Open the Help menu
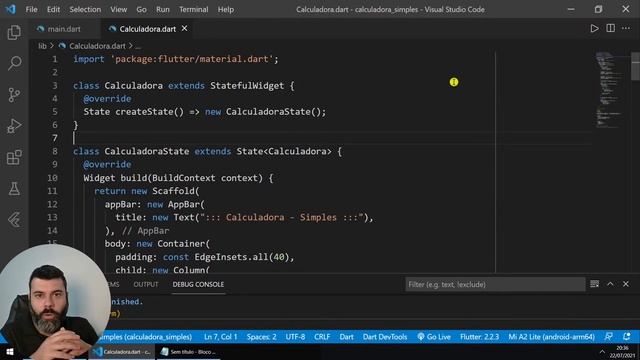640x360 pixels. click(x=226, y=9)
